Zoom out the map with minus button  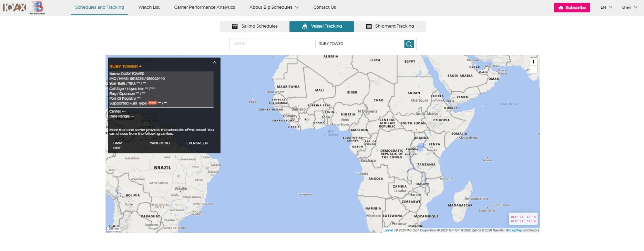click(533, 70)
